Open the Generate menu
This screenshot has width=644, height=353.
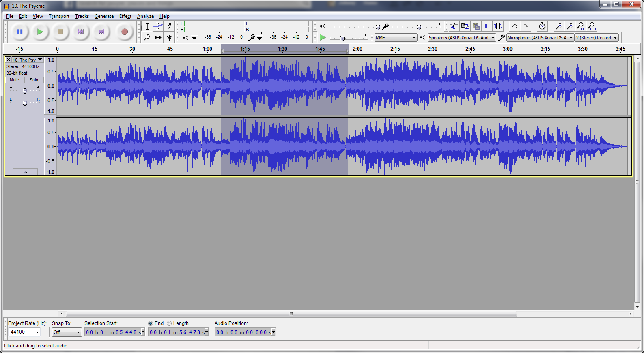[104, 16]
